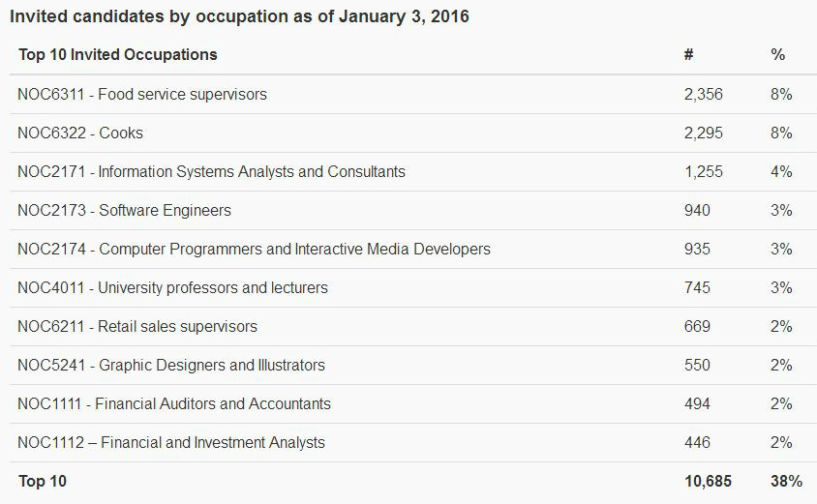Select the Food service supervisors row
This screenshot has width=817, height=504.
tap(142, 95)
